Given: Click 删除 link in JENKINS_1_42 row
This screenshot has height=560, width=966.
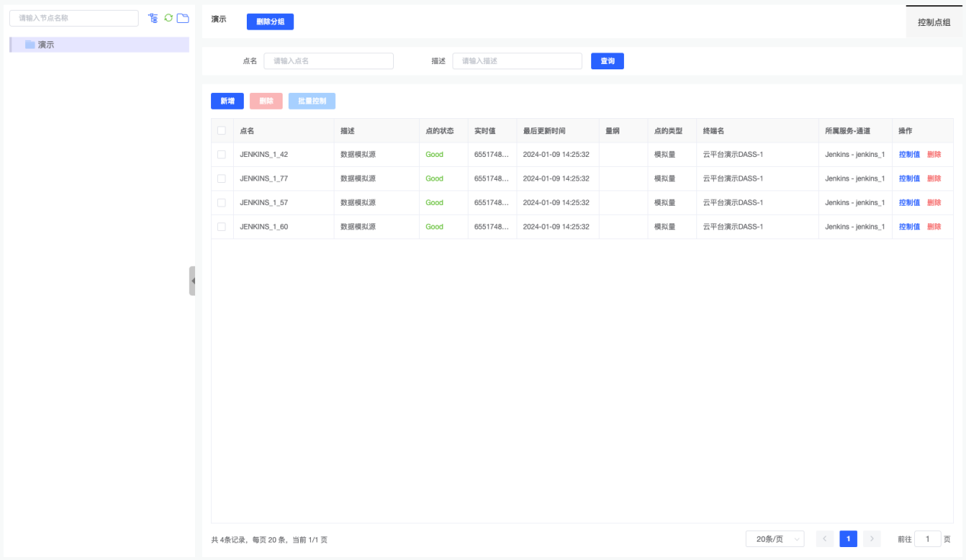Looking at the screenshot, I should click(934, 155).
